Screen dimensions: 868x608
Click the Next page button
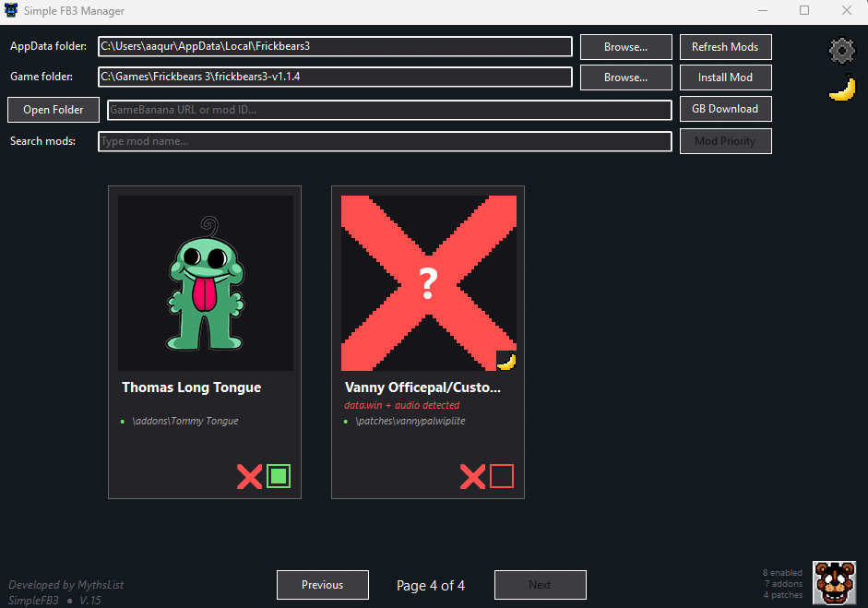click(541, 585)
